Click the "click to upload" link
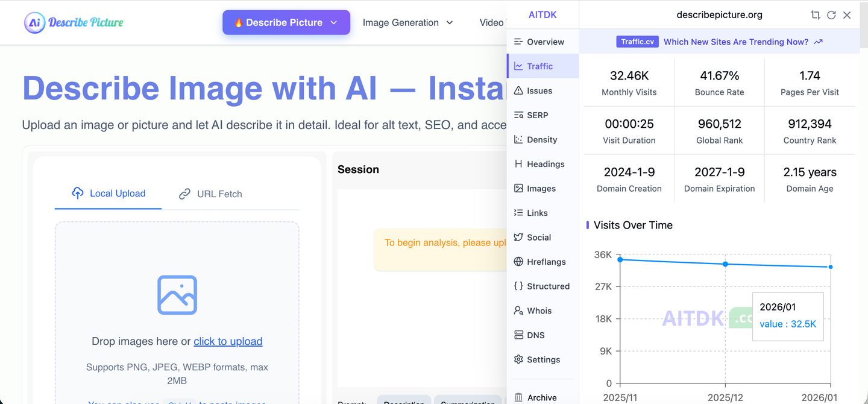This screenshot has height=404, width=868. coord(228,341)
